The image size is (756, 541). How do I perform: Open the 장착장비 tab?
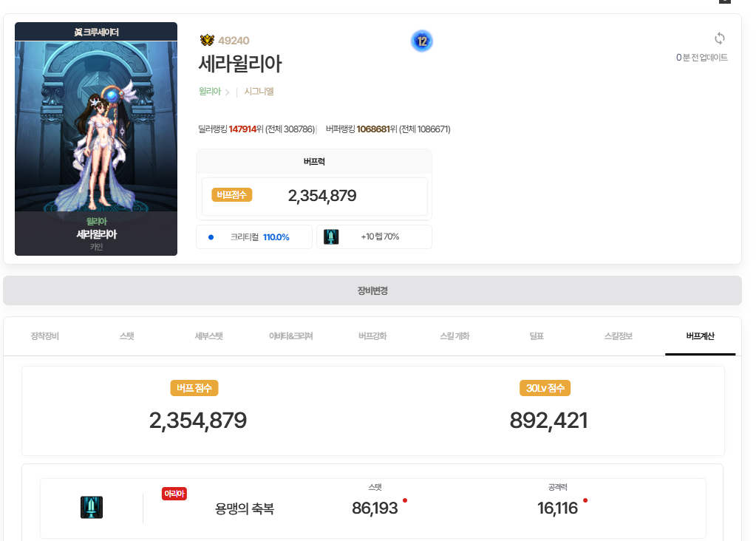pyautogui.click(x=45, y=336)
